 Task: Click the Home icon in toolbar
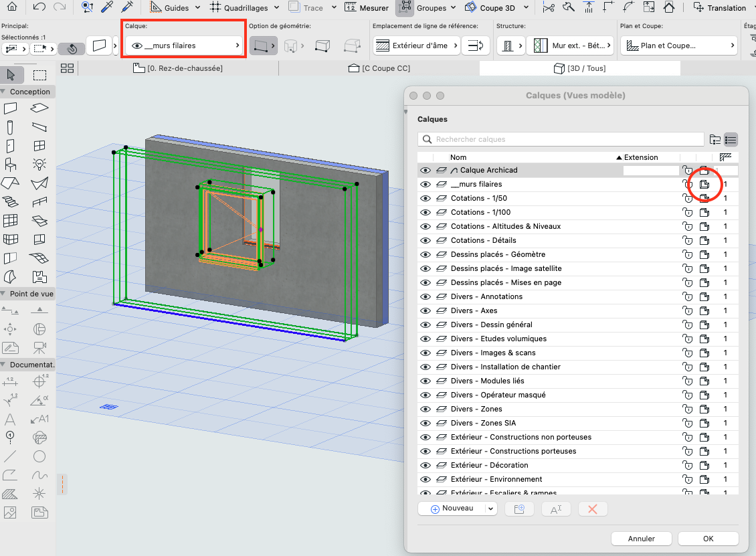point(11,7)
